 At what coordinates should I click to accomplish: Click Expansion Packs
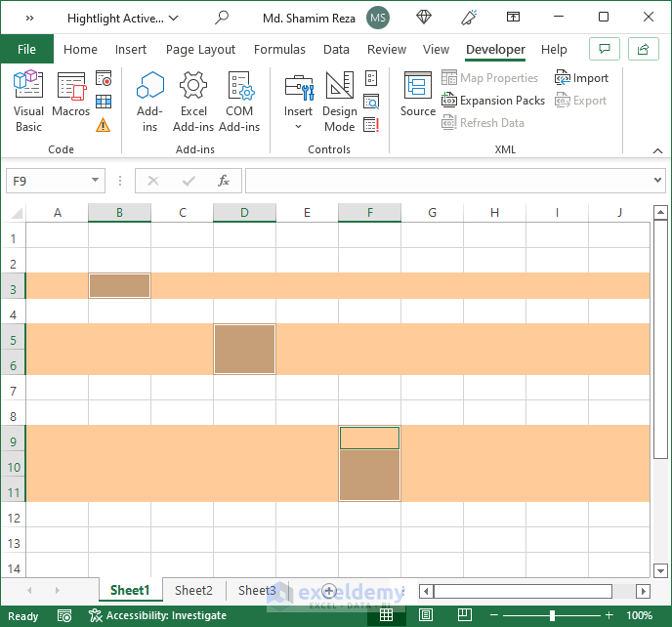493,101
